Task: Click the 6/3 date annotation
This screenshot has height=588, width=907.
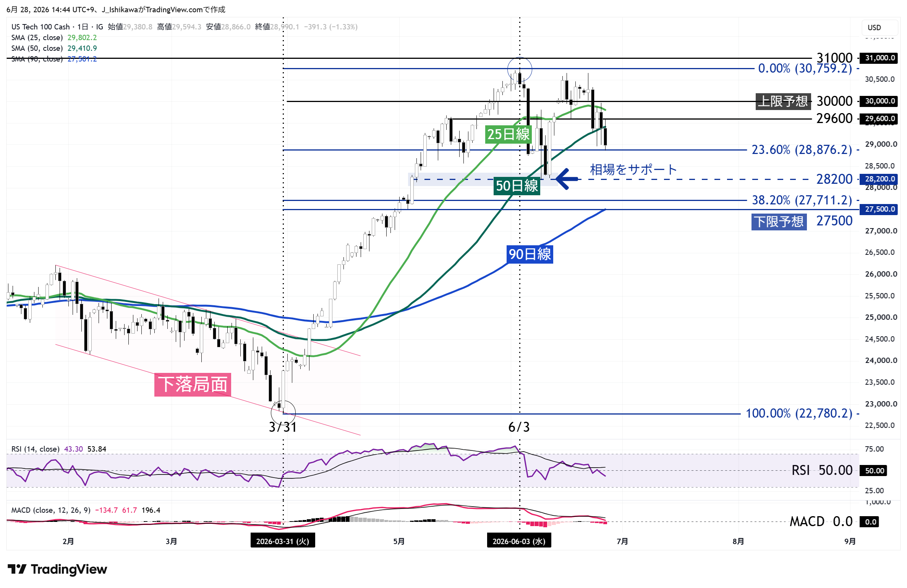Action: click(x=519, y=427)
